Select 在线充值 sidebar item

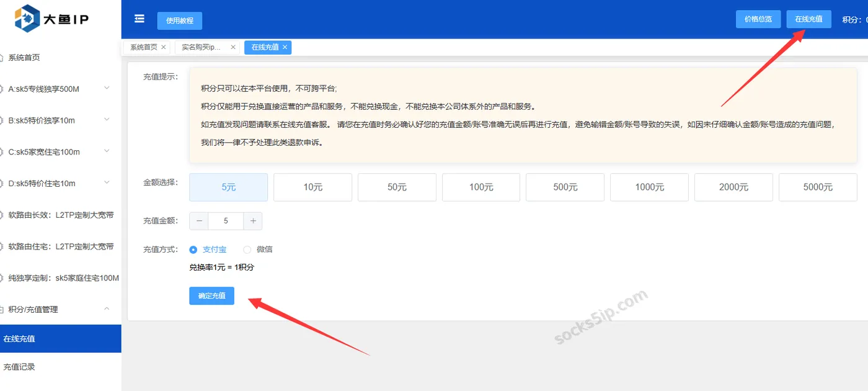coord(60,339)
